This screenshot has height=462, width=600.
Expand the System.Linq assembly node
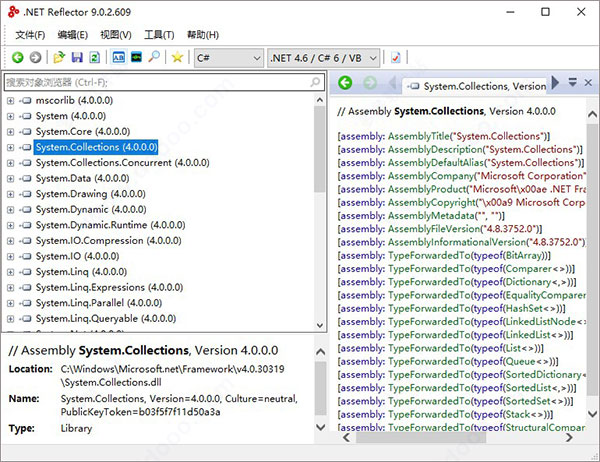(x=11, y=271)
